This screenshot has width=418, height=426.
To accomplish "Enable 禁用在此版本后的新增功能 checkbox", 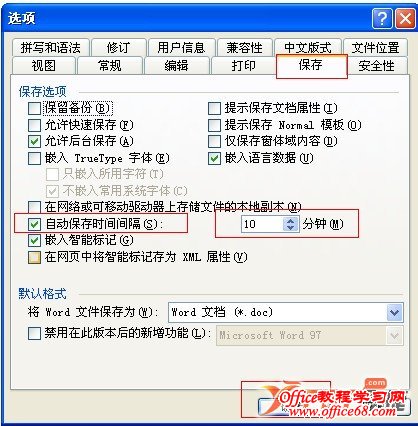I will pyautogui.click(x=34, y=333).
